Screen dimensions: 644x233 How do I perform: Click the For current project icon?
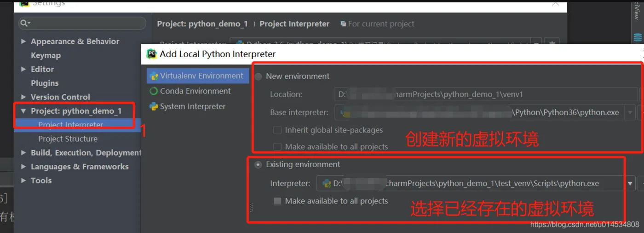point(343,23)
